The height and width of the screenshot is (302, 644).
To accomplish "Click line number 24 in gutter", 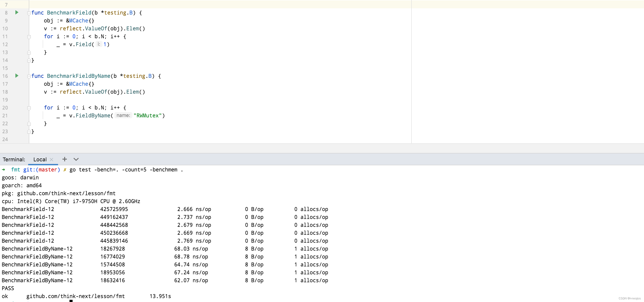I will [x=5, y=139].
